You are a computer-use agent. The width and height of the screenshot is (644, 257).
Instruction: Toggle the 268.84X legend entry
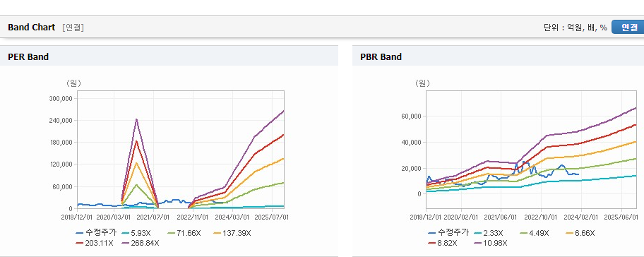(140, 243)
